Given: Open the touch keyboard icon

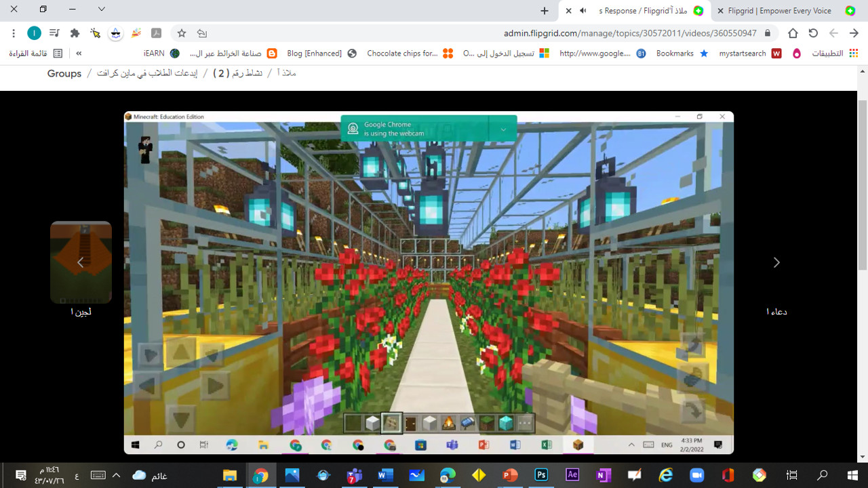Looking at the screenshot, I should coord(98,475).
